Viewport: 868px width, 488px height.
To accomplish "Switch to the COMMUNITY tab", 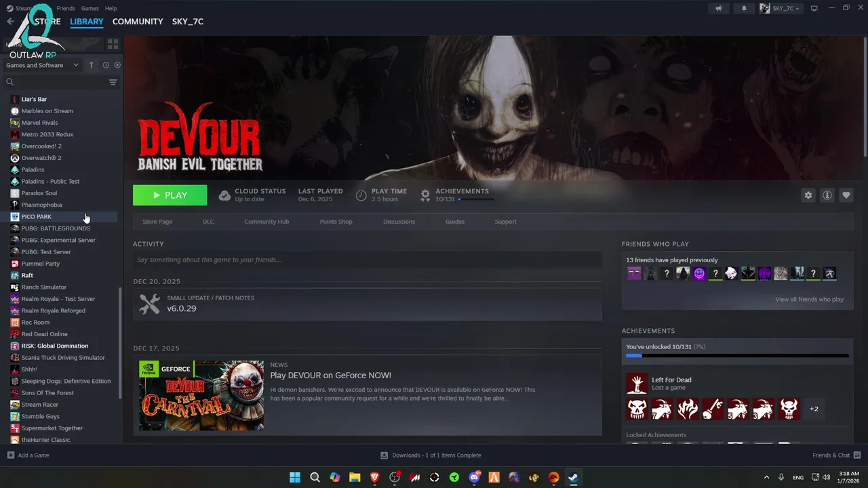I will click(x=138, y=22).
